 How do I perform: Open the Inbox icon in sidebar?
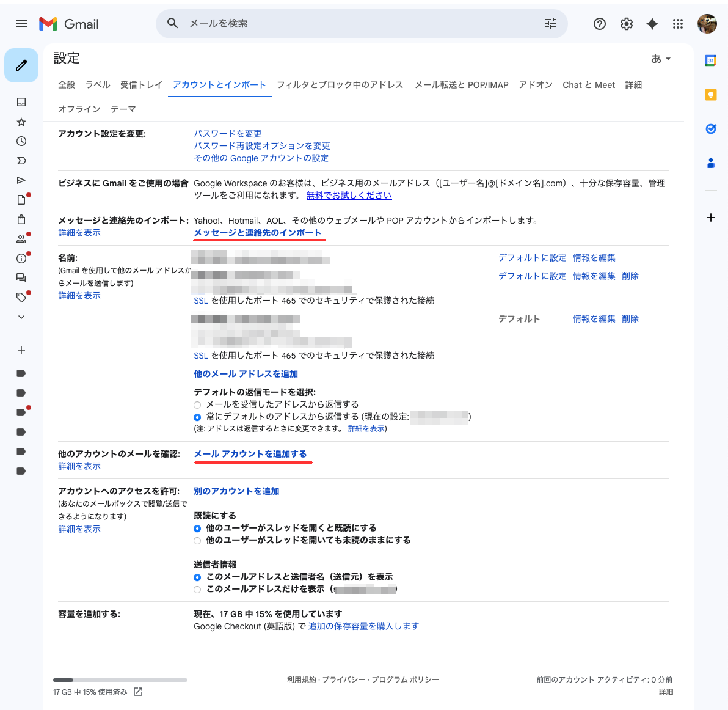(21, 102)
